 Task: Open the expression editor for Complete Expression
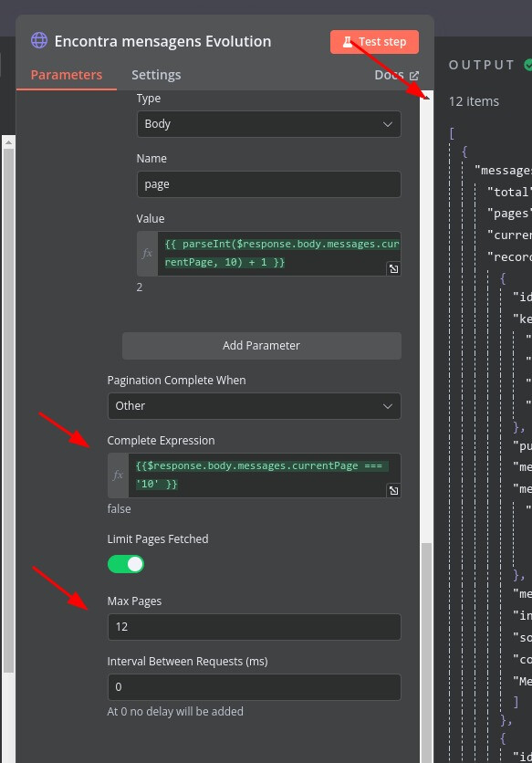pyautogui.click(x=393, y=490)
